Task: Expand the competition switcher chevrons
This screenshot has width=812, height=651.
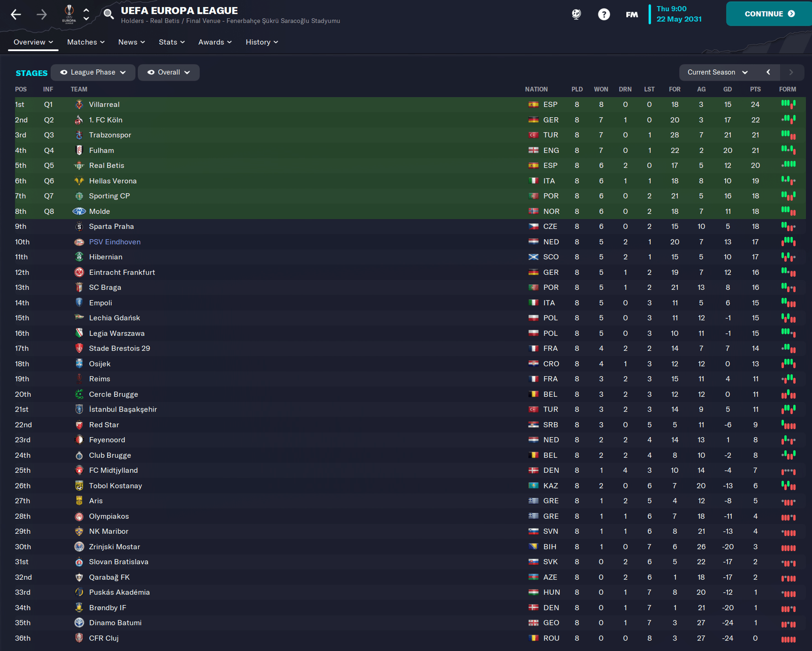Action: coord(86,14)
